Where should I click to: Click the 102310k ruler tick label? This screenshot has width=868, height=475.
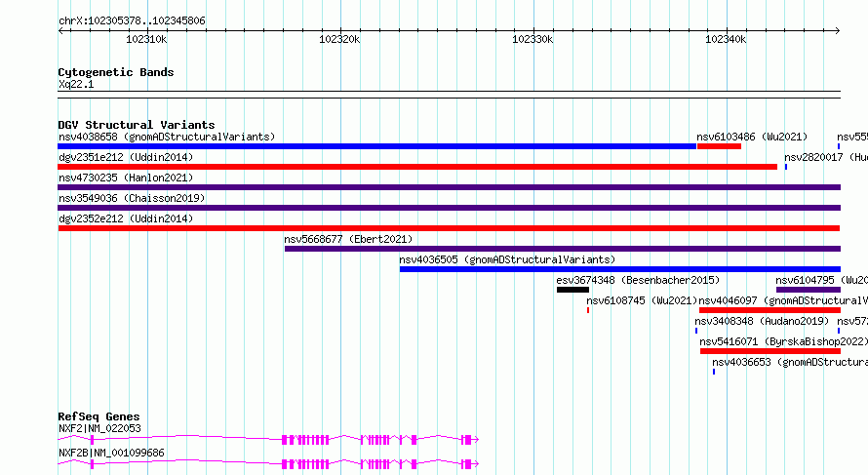click(x=146, y=39)
